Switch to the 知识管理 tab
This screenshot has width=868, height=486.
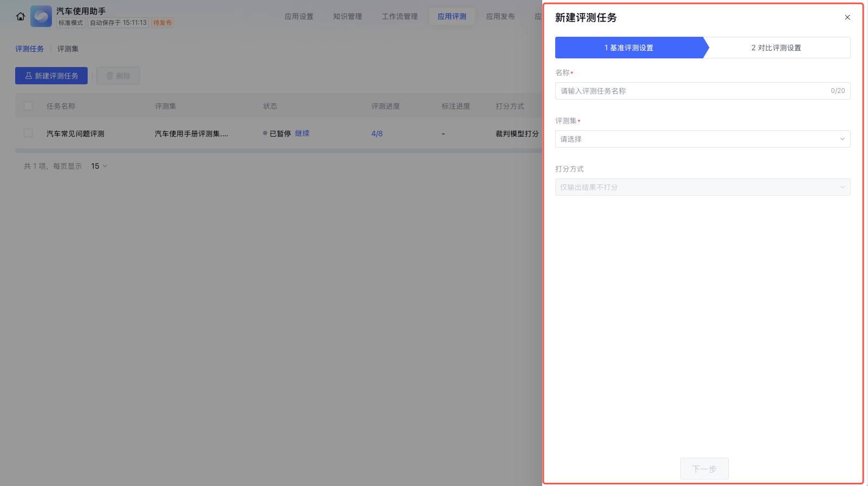pos(347,16)
